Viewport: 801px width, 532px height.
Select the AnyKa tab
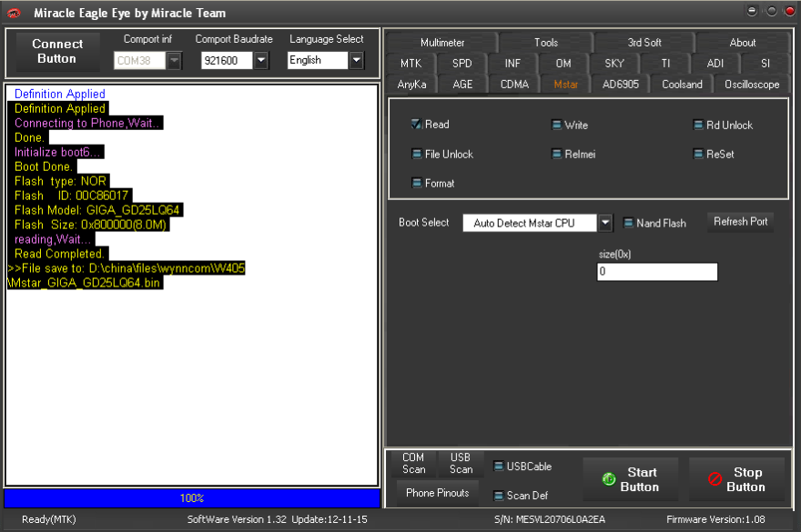pos(411,85)
